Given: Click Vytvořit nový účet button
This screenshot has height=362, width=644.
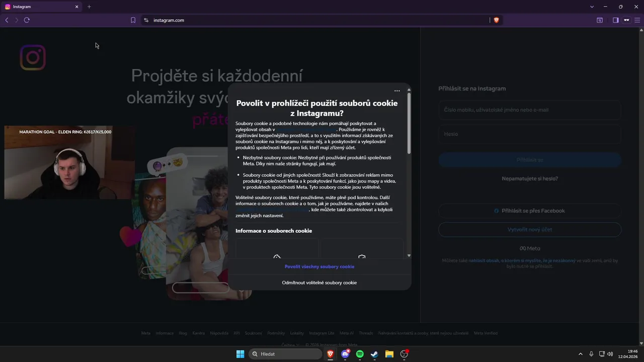Looking at the screenshot, I should tap(530, 229).
